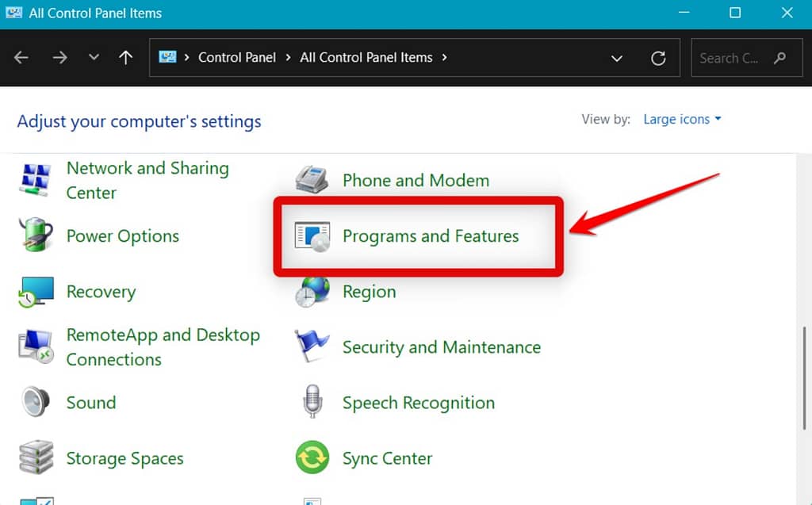Image resolution: width=812 pixels, height=505 pixels.
Task: Select Control Panel in the breadcrumb
Action: click(x=236, y=58)
